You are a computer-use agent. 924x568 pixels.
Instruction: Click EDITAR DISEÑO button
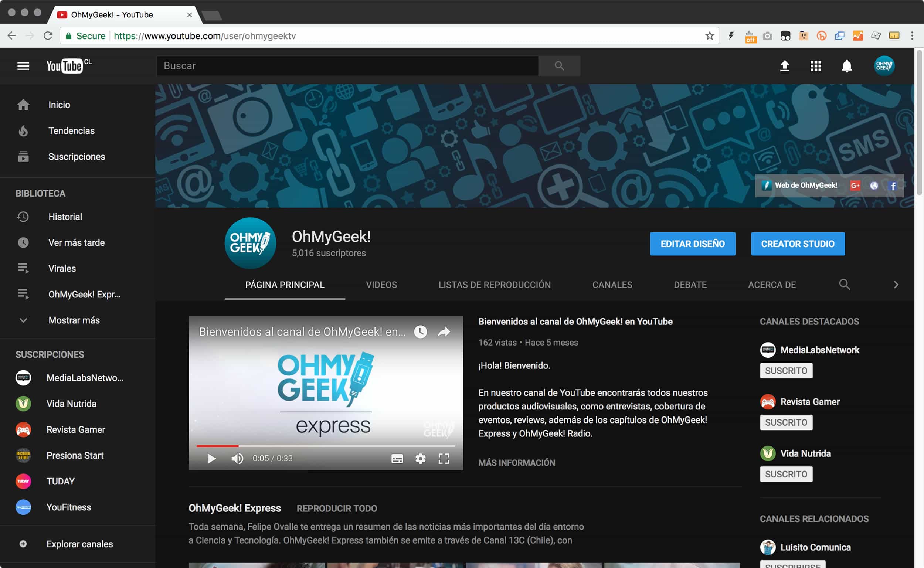coord(693,244)
